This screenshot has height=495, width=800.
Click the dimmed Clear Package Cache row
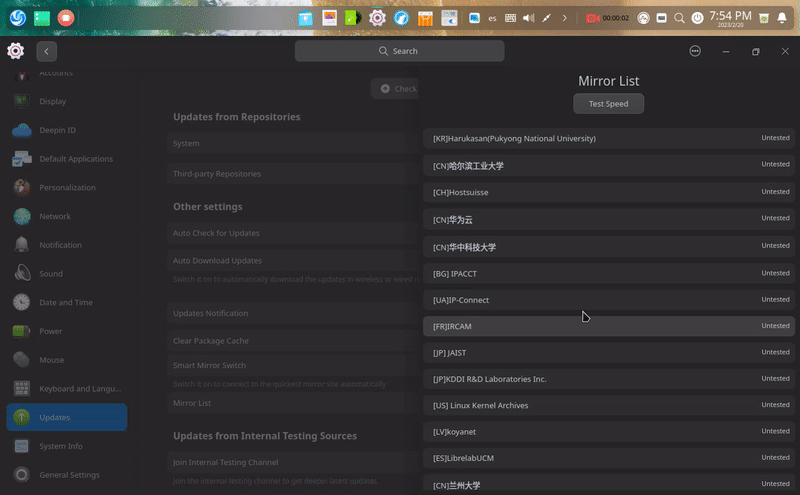[x=293, y=340]
